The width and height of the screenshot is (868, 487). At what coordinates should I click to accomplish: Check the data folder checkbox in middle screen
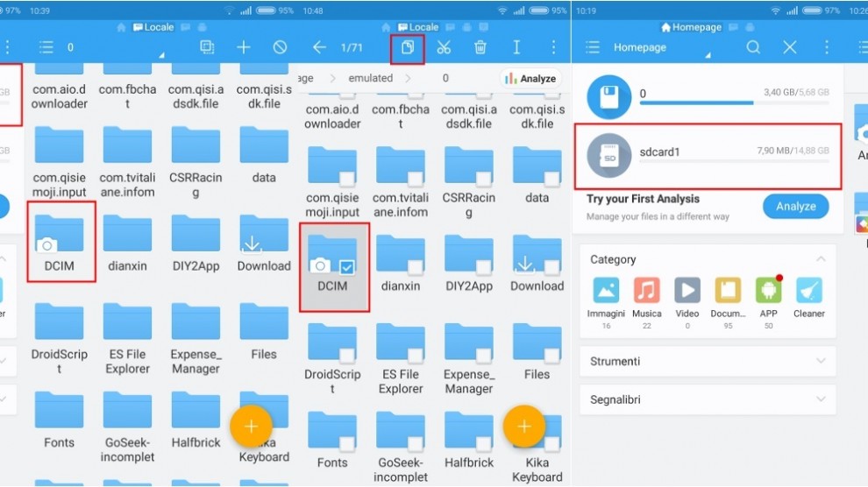pyautogui.click(x=551, y=179)
